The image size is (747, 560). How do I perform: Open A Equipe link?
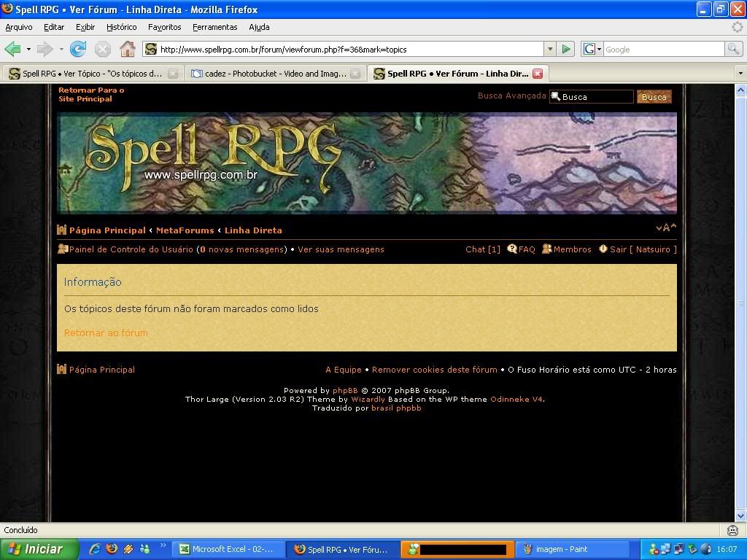click(x=343, y=370)
